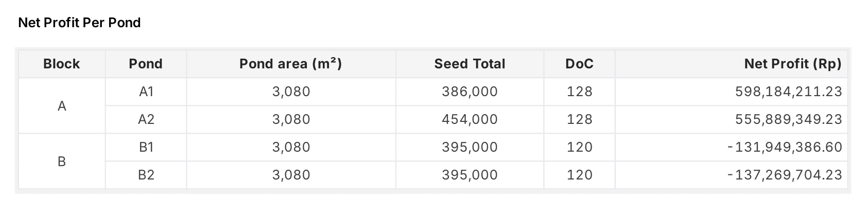Viewport: 868px width, 217px height.
Task: Click the Net Profit Per Pond title
Action: (x=79, y=23)
